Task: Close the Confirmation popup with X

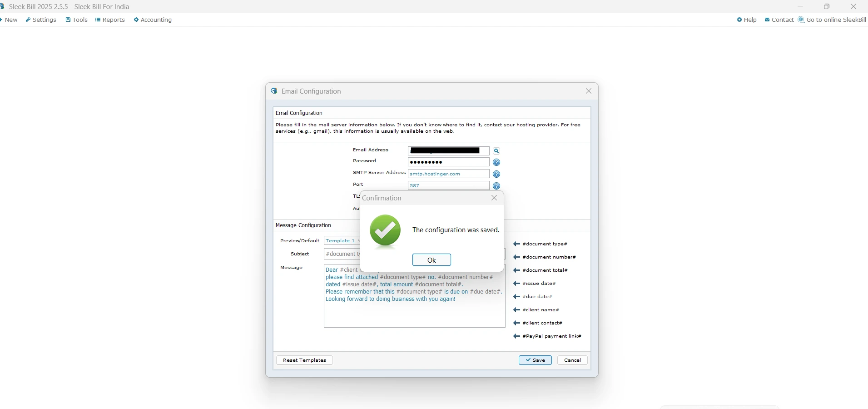Action: (x=494, y=198)
